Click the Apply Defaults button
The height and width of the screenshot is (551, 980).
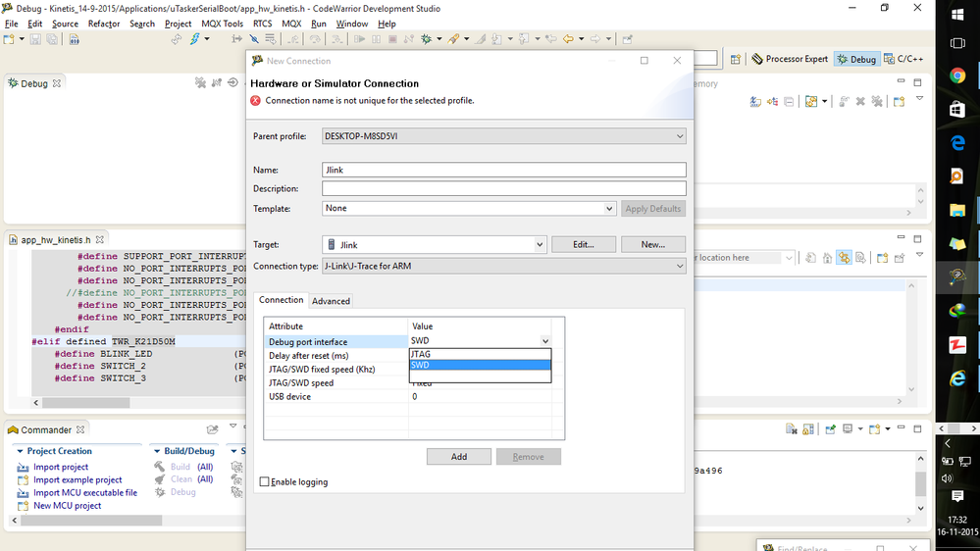[x=652, y=209]
